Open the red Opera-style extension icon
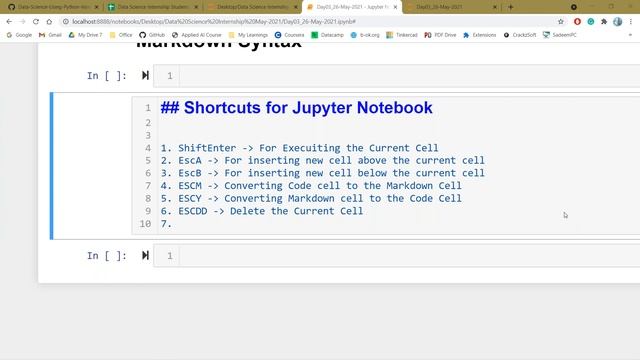 coord(577,22)
